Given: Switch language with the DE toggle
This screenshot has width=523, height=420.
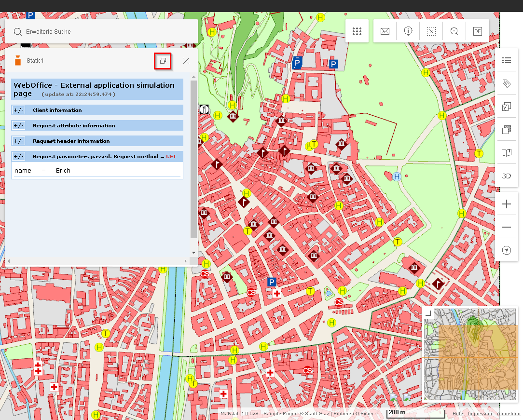Looking at the screenshot, I should (x=477, y=31).
